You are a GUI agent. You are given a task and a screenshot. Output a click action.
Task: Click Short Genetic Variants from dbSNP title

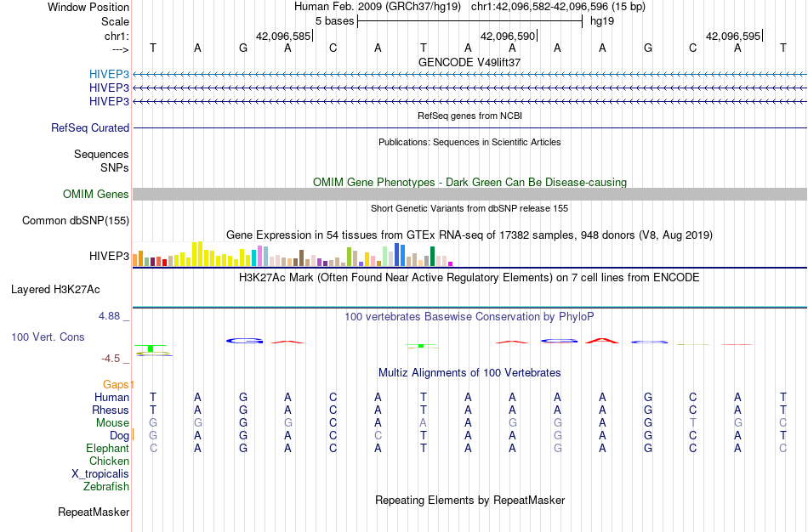coord(469,208)
